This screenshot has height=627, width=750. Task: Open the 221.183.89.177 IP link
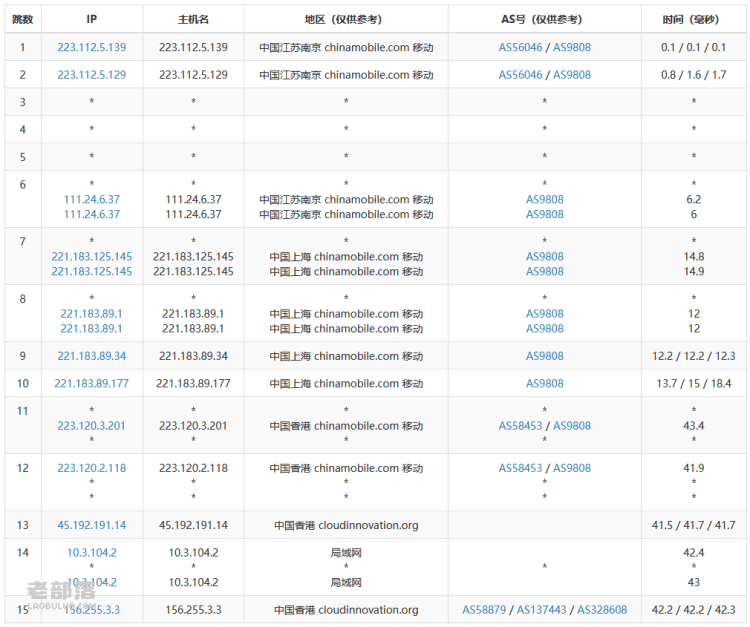pyautogui.click(x=92, y=383)
